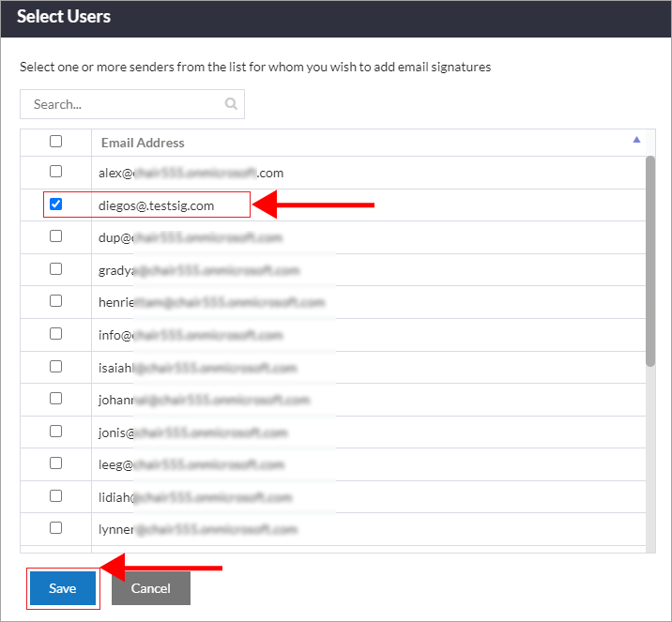This screenshot has width=672, height=622.
Task: Tick the gradya@ user checkbox
Action: click(x=55, y=269)
